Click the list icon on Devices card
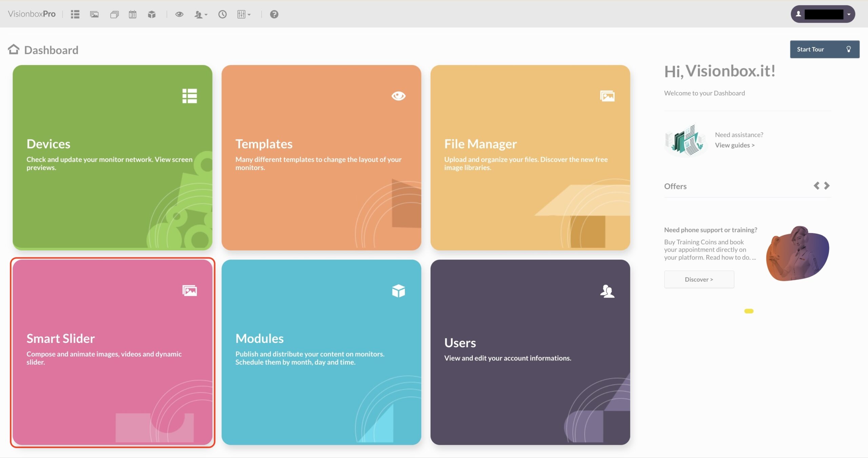Image resolution: width=868 pixels, height=458 pixels. coord(190,96)
